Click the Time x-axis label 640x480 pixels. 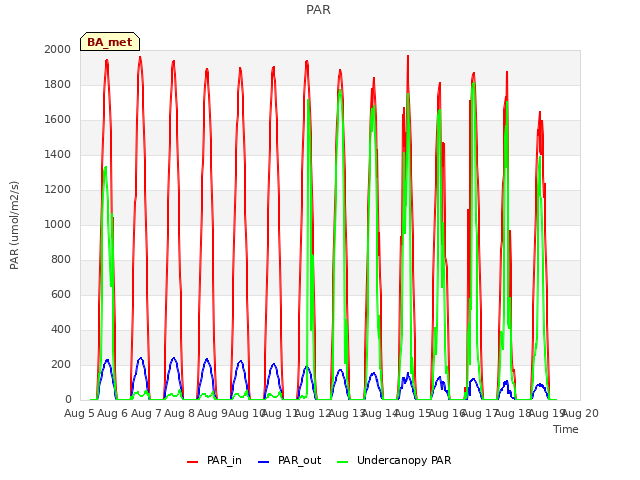pos(566,429)
